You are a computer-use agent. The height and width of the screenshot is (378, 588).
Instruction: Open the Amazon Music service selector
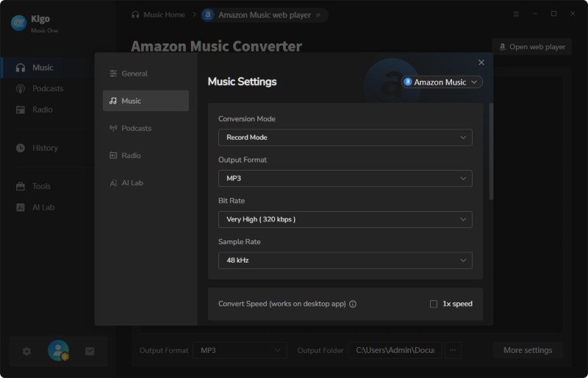pos(442,82)
